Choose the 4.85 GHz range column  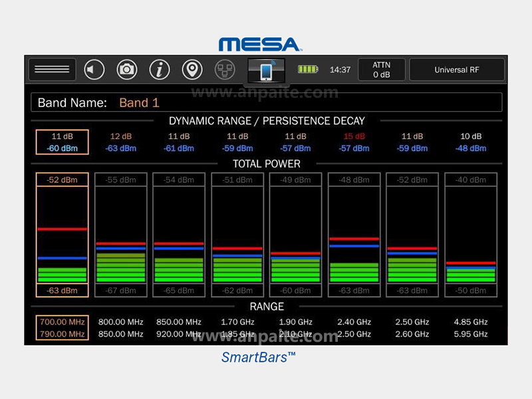point(471,328)
